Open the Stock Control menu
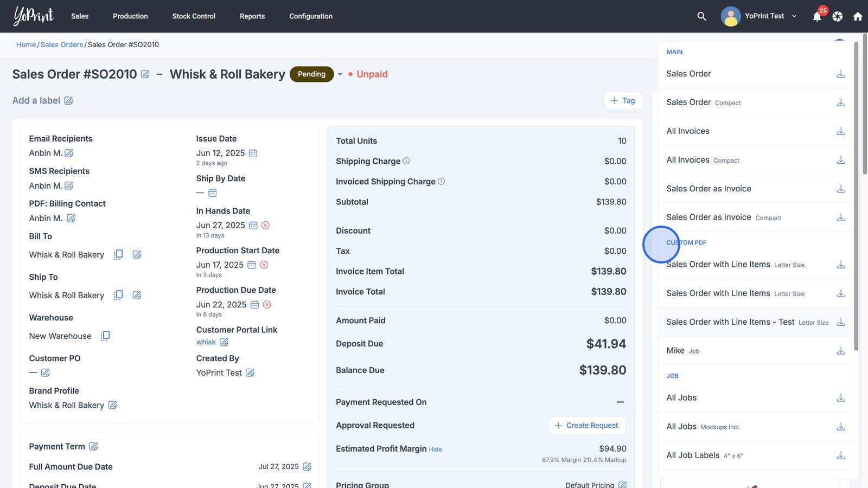868x488 pixels. coord(194,16)
